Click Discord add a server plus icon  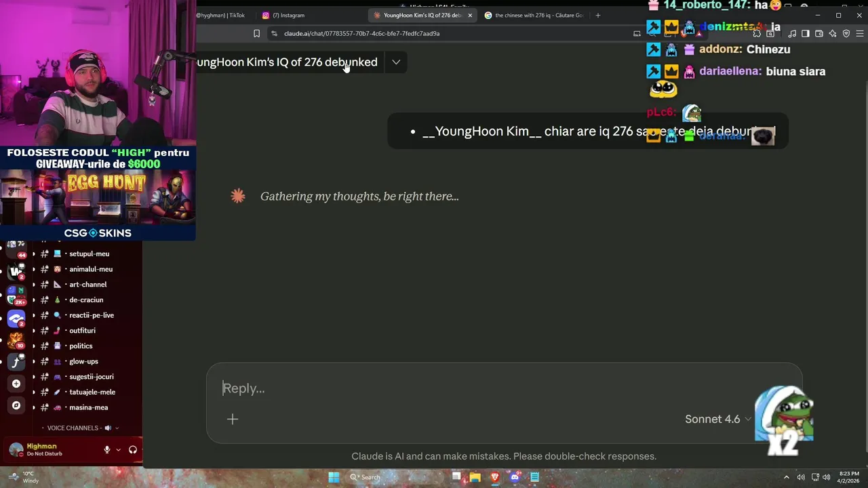(16, 384)
